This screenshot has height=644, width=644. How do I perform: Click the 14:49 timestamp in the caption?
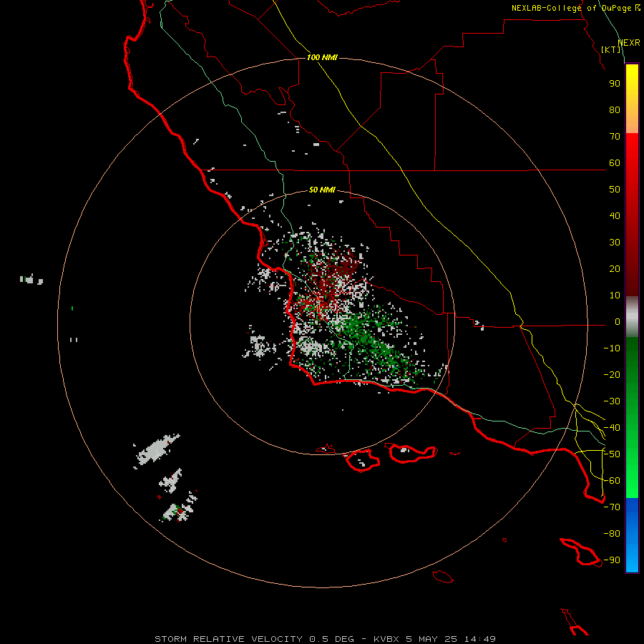pyautogui.click(x=479, y=639)
